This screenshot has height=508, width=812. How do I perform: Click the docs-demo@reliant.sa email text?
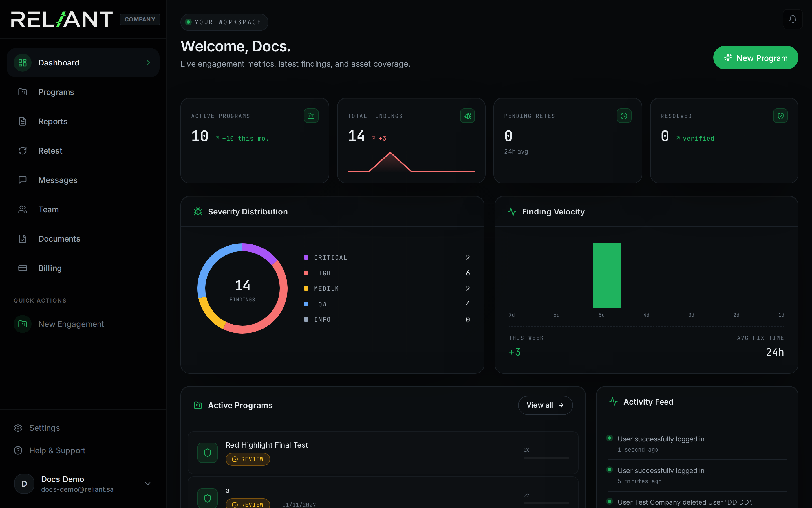click(77, 489)
